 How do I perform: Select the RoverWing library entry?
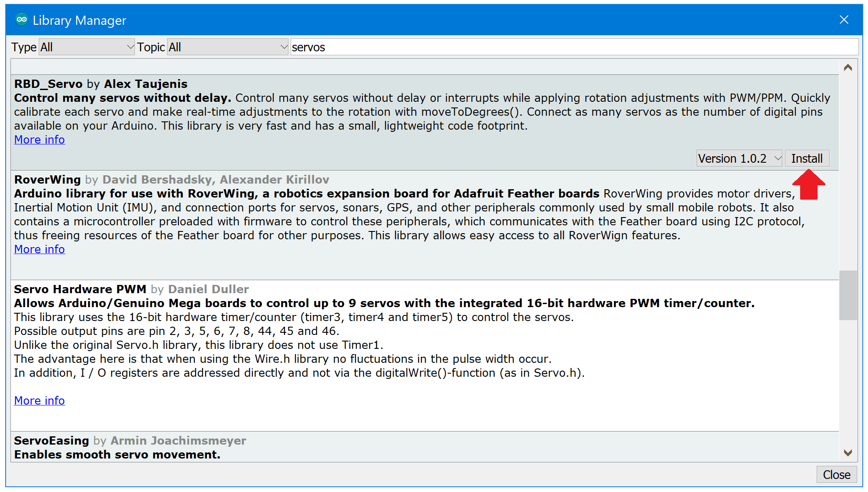coord(425,225)
